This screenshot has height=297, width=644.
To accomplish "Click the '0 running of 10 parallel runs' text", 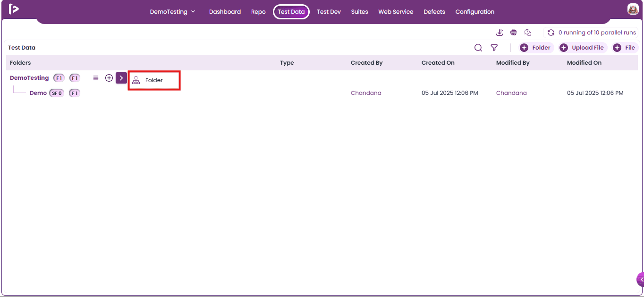I will coord(597,33).
